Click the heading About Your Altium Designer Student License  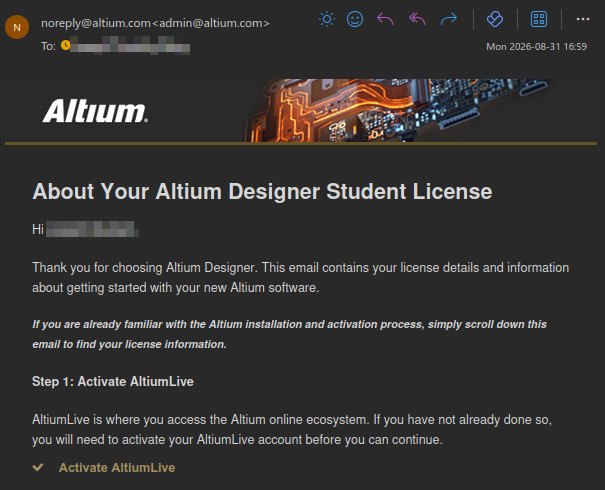coord(262,191)
